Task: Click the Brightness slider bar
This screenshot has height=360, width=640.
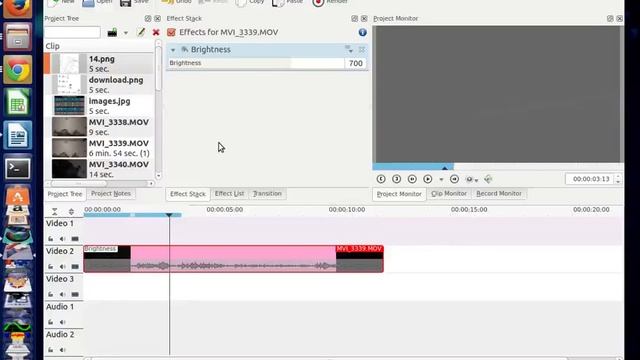Action: click(256, 63)
